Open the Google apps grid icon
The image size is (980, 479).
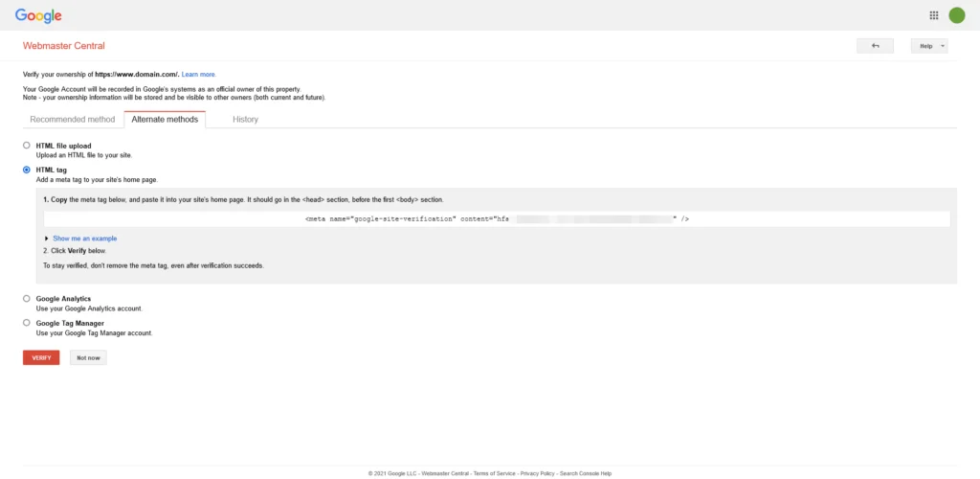[x=934, y=15]
